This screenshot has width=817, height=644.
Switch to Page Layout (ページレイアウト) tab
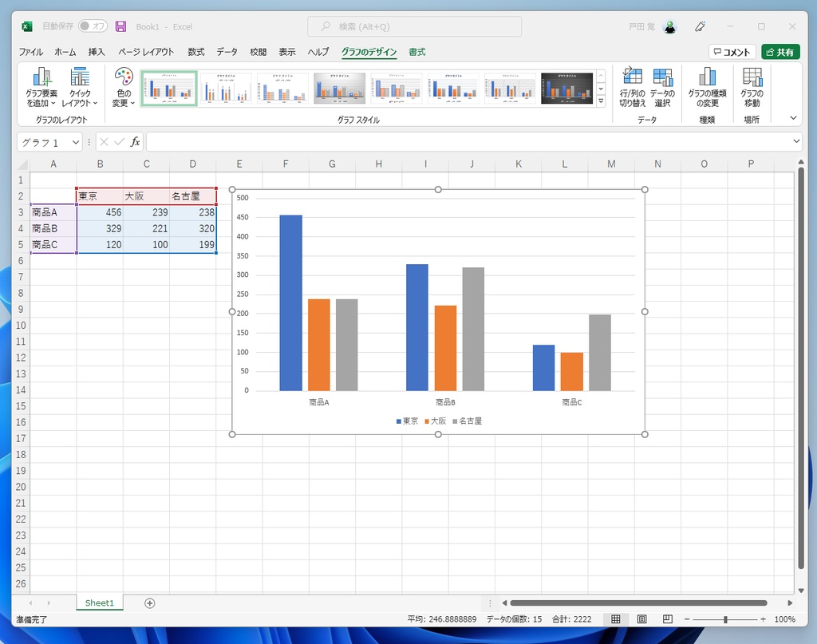pyautogui.click(x=146, y=52)
